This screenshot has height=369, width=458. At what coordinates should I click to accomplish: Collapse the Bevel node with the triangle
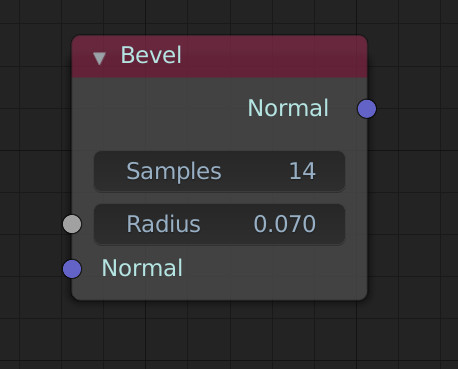pos(100,58)
